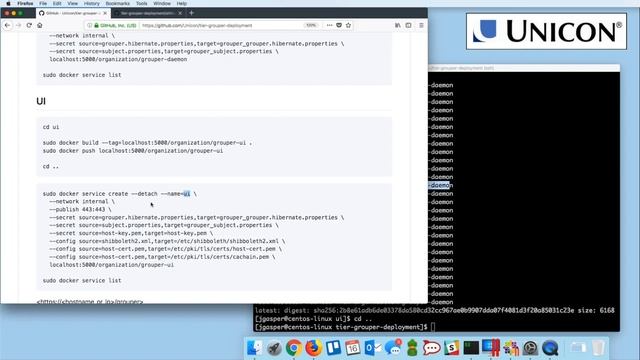Open the Apple menu

click(8, 3)
